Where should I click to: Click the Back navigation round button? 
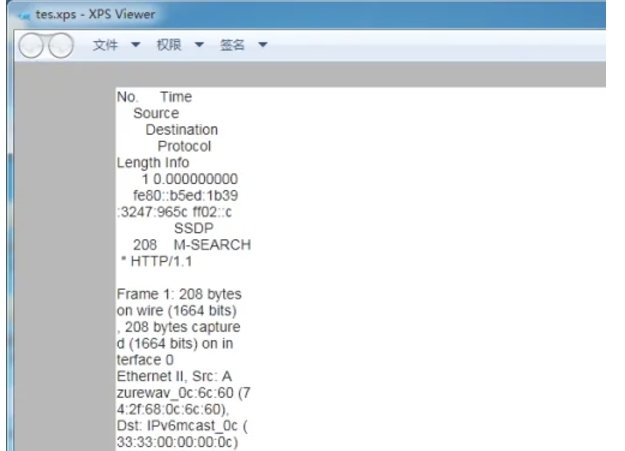[31, 45]
